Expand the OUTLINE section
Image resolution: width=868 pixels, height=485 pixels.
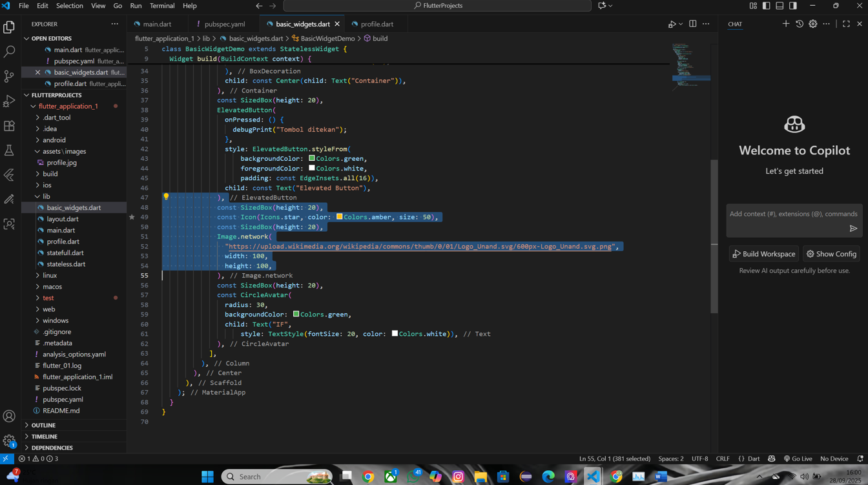(x=43, y=425)
